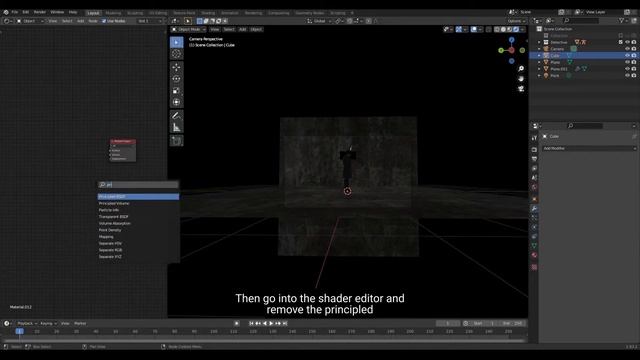Hide the Plane object via eye icon

click(x=627, y=62)
